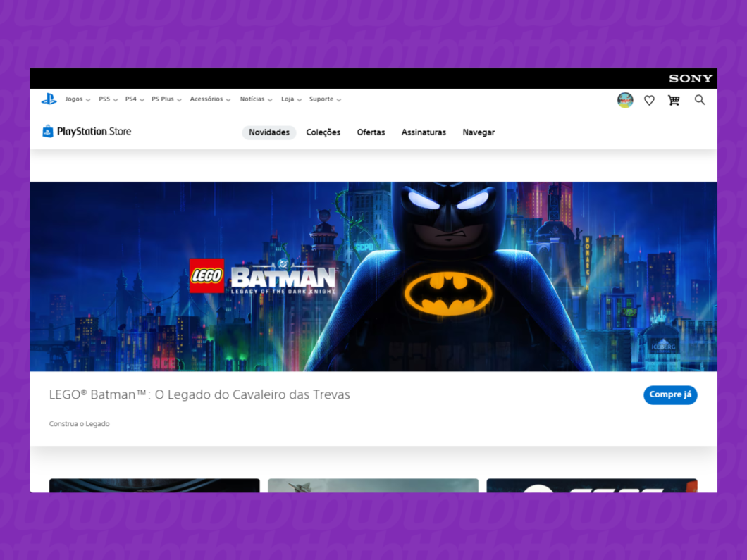The height and width of the screenshot is (560, 747).
Task: Select the Novidades tab
Action: coord(269,132)
